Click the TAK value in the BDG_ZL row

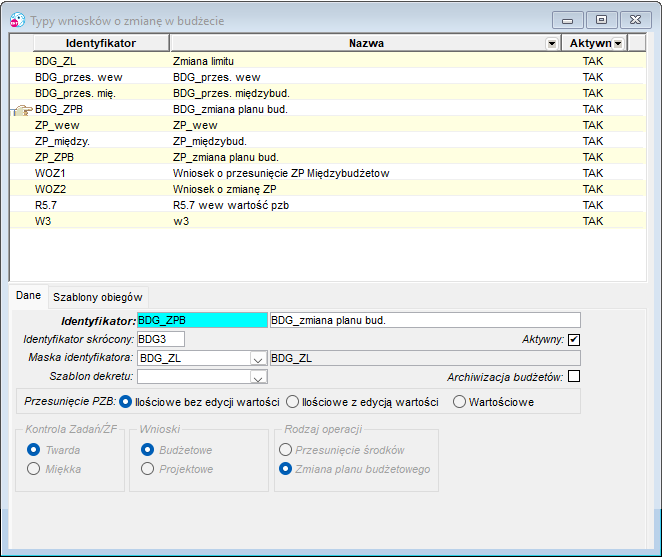[593, 61]
